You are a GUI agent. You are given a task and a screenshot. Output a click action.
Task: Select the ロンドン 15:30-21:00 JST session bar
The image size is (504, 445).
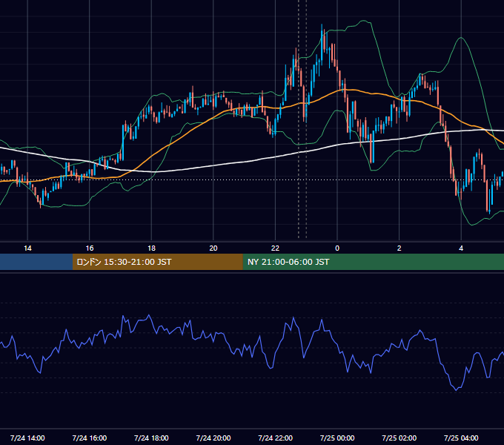157,262
